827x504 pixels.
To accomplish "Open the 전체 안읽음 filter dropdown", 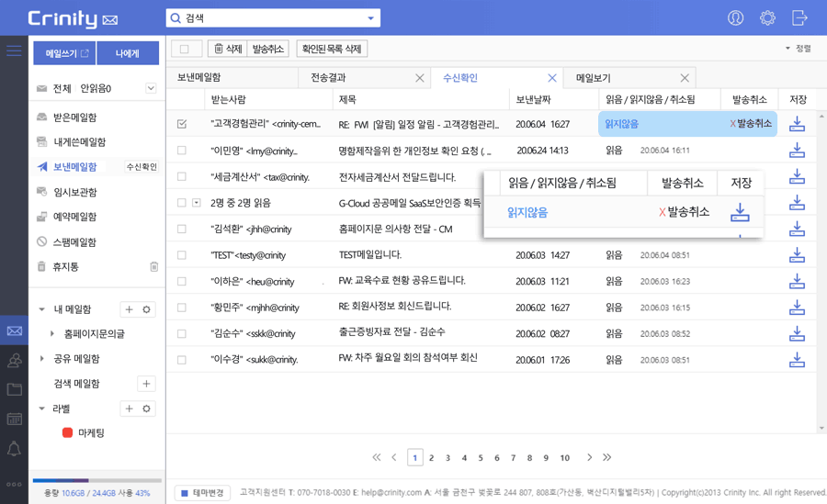I will coord(151,88).
